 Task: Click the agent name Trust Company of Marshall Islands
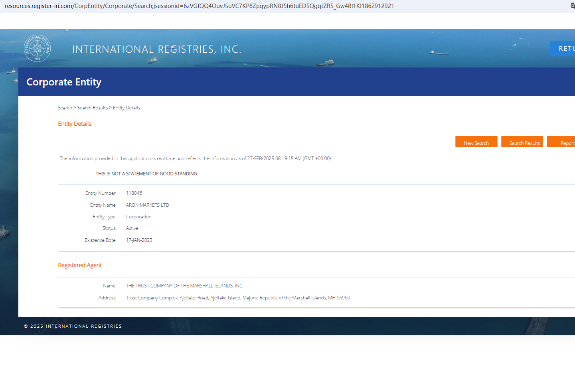184,286
